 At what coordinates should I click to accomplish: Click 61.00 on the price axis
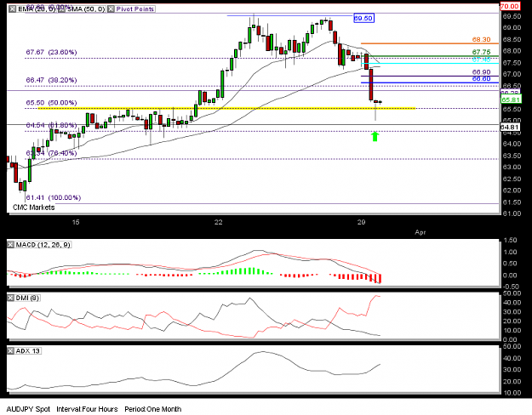(512, 213)
